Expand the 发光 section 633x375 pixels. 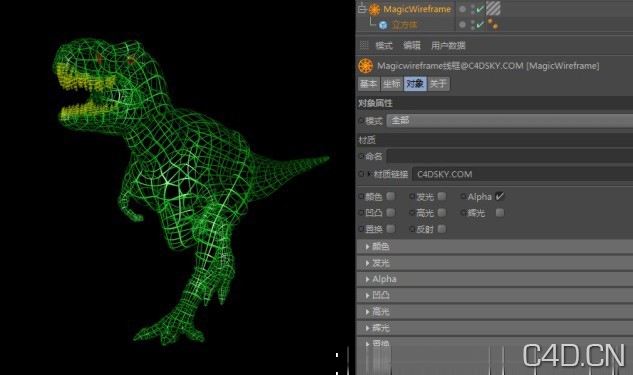pos(495,263)
